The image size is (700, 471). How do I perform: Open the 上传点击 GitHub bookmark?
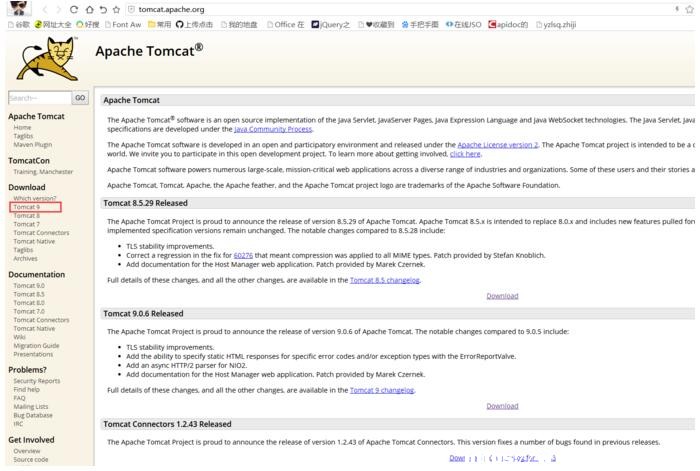[x=194, y=25]
